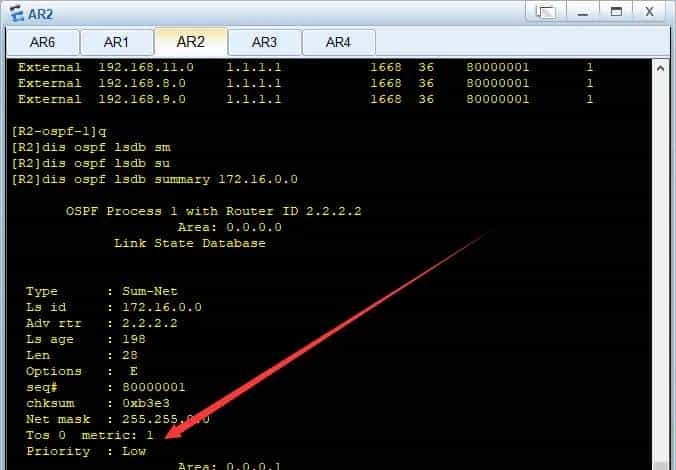Click the 'dis ospf lsdb summary 172.16.0.0' line

pyautogui.click(x=154, y=179)
